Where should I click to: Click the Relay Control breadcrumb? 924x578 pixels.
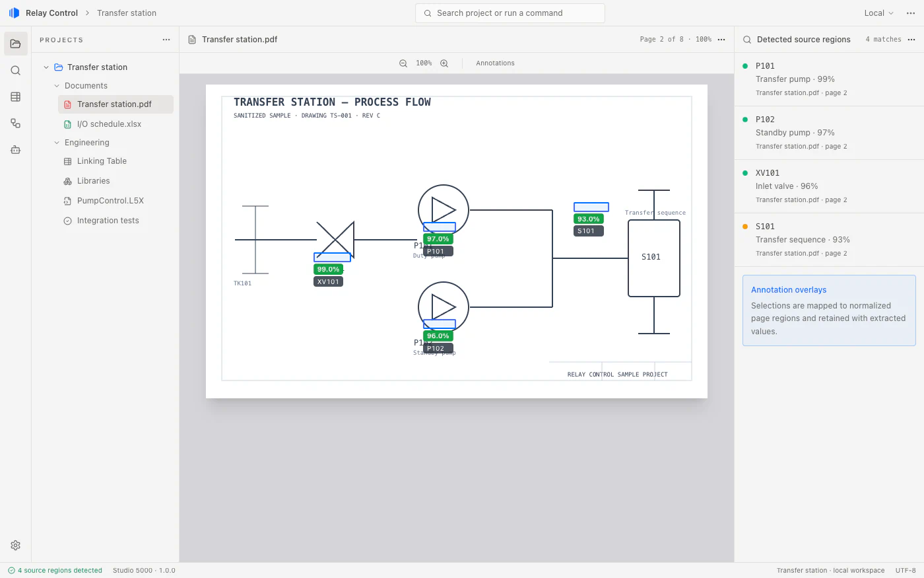coord(51,13)
